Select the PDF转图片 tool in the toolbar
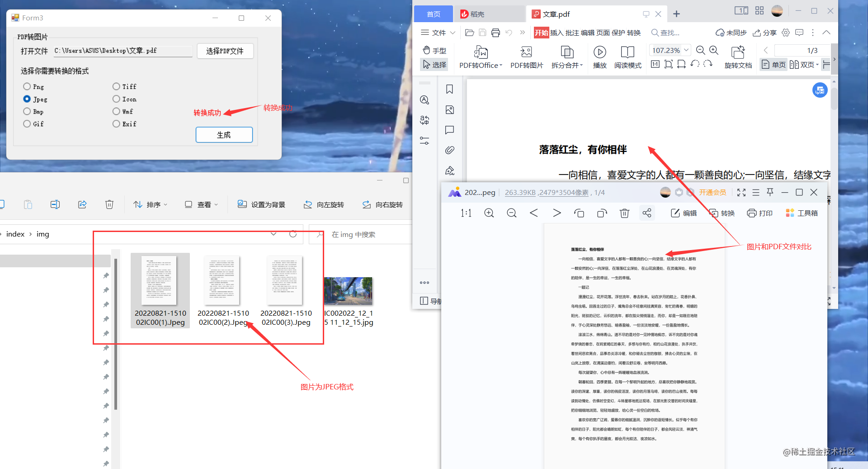The width and height of the screenshot is (868, 469). (526, 57)
